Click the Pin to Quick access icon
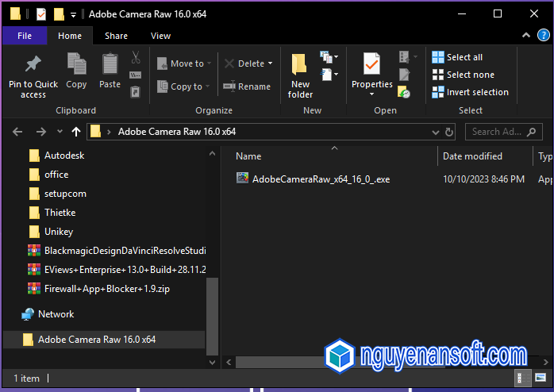The height and width of the screenshot is (392, 554). [x=33, y=64]
